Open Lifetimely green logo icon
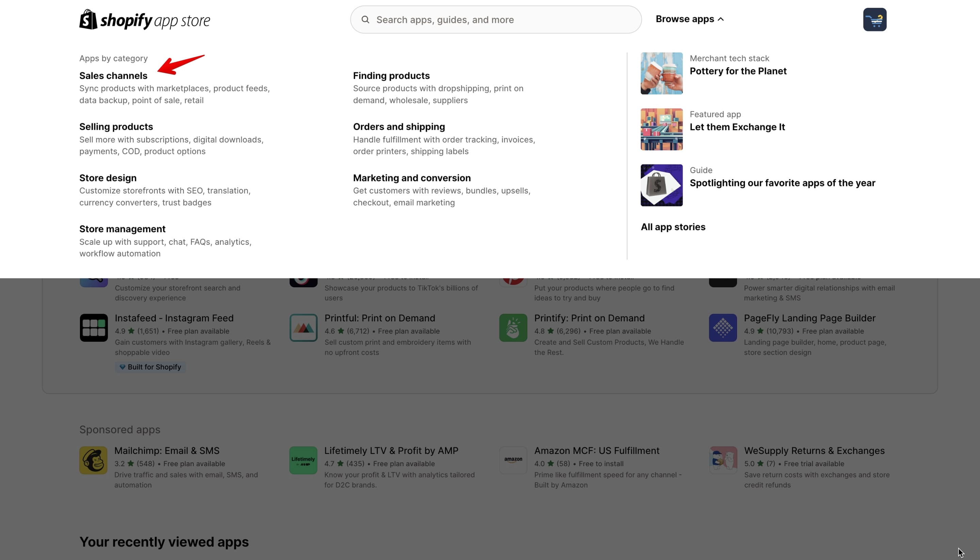The height and width of the screenshot is (560, 980). click(x=303, y=460)
